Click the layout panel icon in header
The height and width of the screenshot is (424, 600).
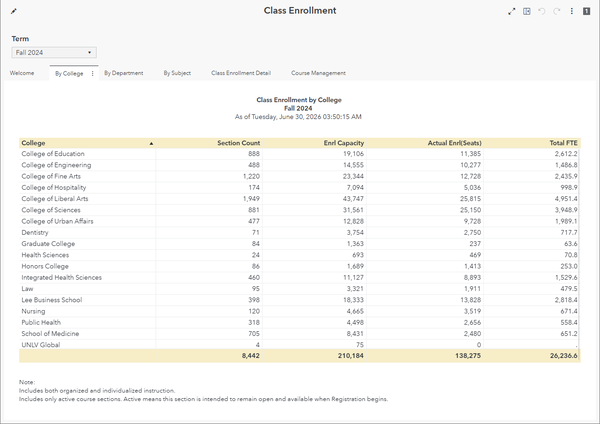point(527,11)
